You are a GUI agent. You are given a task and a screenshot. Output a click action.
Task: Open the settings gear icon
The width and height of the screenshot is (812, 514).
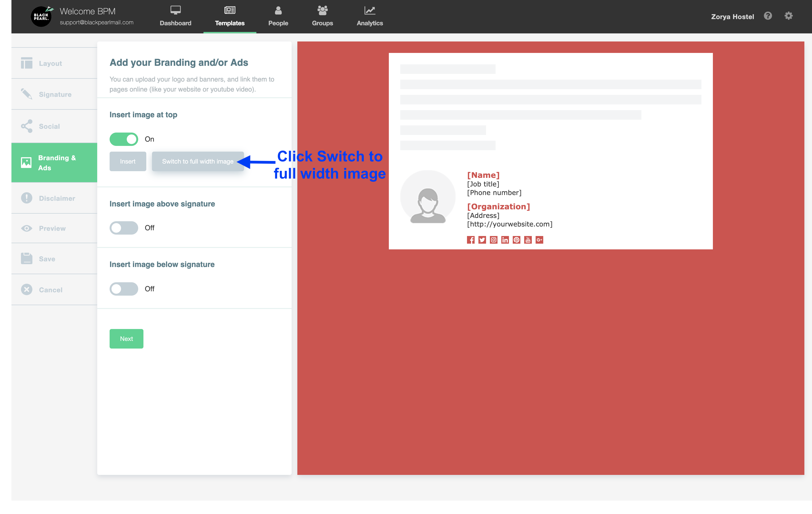coord(788,16)
